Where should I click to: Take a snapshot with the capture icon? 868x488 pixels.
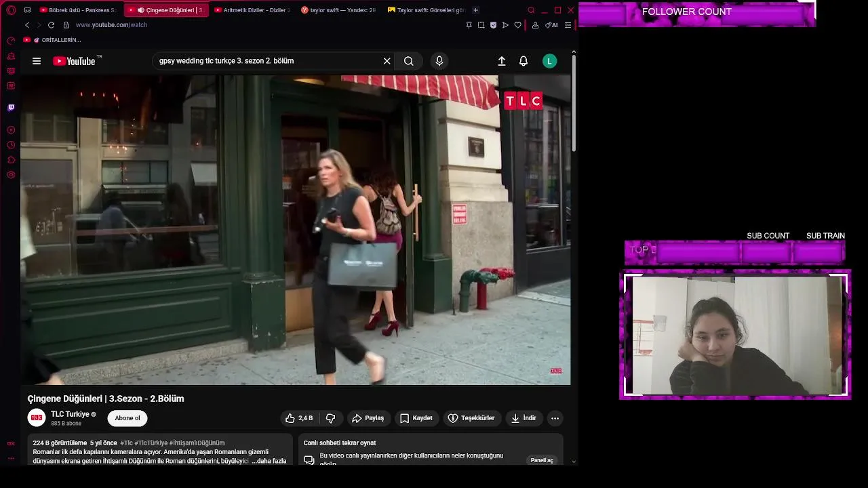tap(481, 25)
